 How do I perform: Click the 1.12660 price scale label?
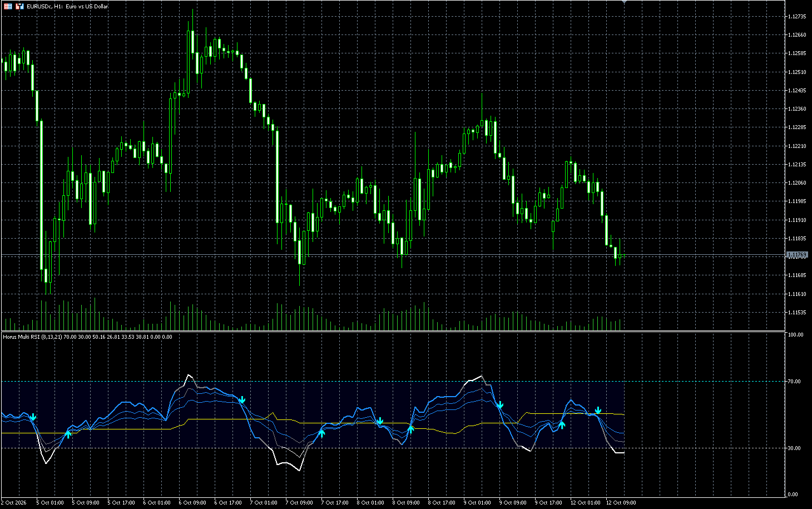(797, 35)
